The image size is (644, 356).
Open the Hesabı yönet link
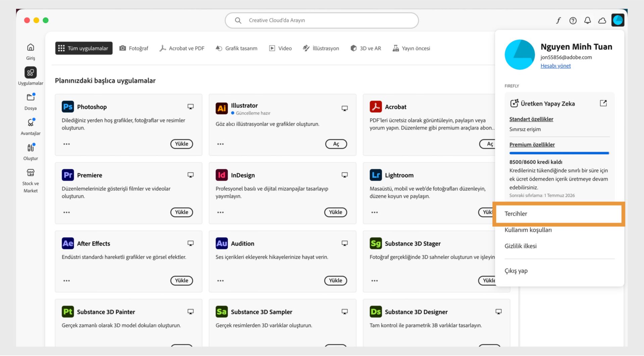point(555,66)
